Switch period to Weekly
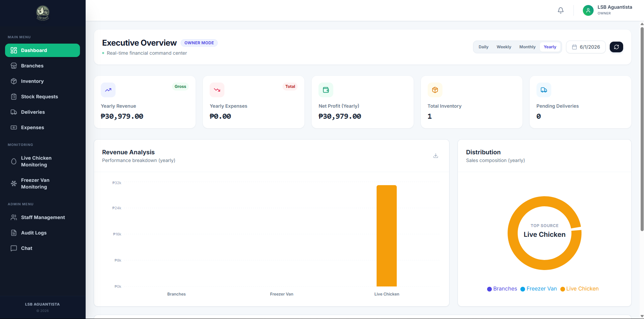644x319 pixels. coord(504,47)
